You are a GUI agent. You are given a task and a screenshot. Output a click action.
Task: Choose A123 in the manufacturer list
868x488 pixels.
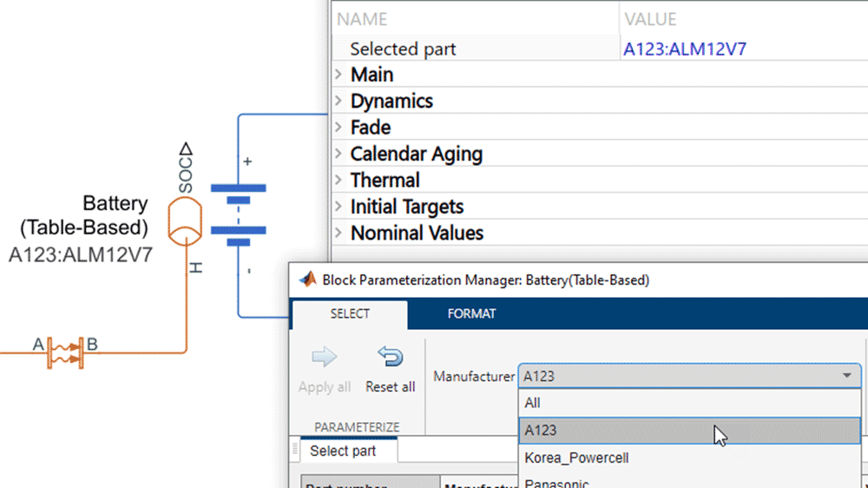pyautogui.click(x=541, y=430)
